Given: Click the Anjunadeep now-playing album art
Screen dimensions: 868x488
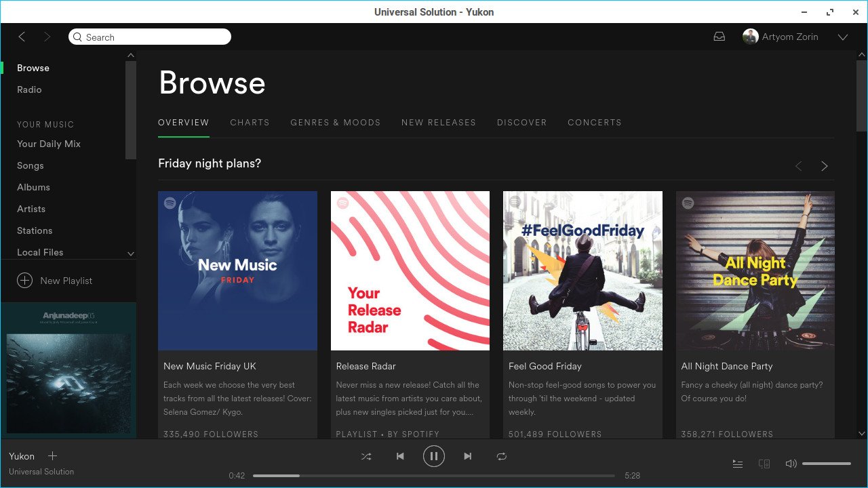Looking at the screenshot, I should [x=68, y=370].
